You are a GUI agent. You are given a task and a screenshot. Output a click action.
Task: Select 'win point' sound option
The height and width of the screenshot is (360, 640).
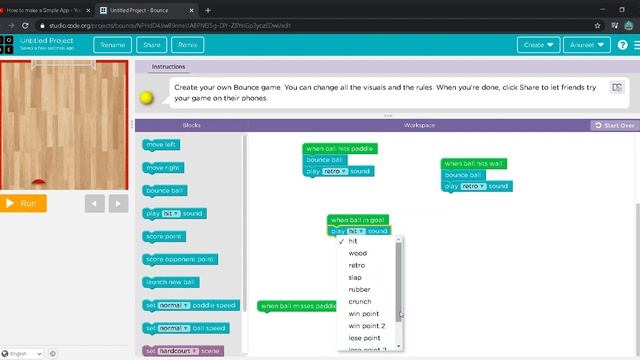364,314
